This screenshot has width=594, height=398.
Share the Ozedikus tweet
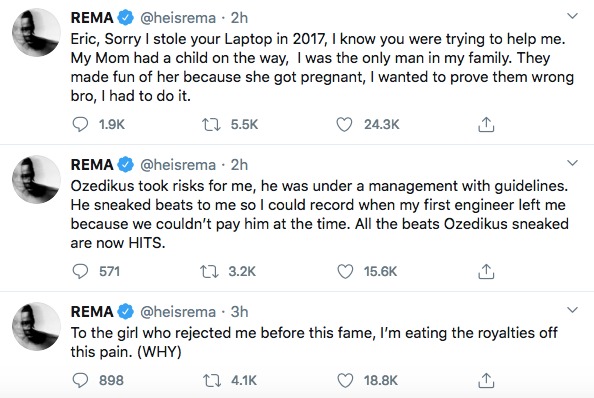pyautogui.click(x=486, y=271)
